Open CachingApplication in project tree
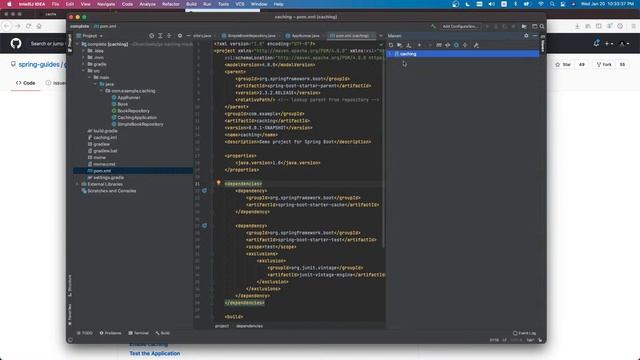This screenshot has height=360, width=640. (134, 118)
